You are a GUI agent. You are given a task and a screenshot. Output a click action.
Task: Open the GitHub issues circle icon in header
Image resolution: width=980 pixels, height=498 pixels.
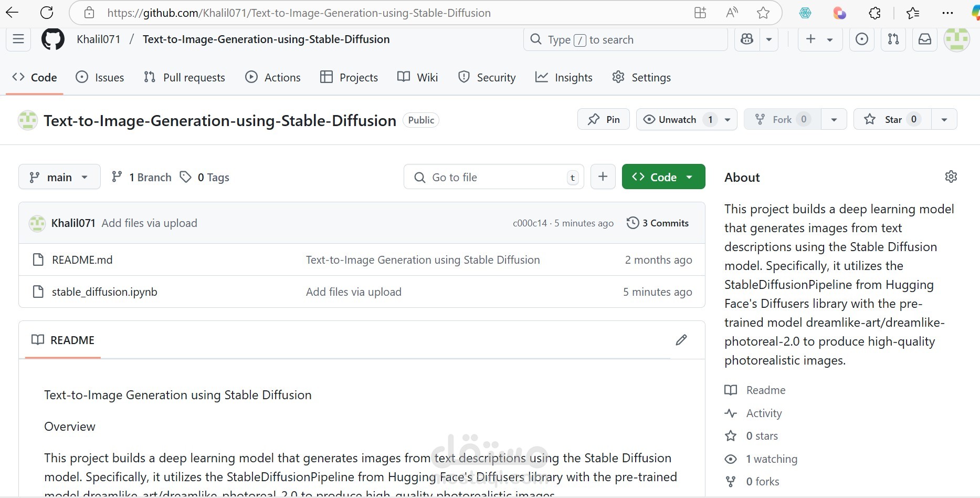pos(862,39)
